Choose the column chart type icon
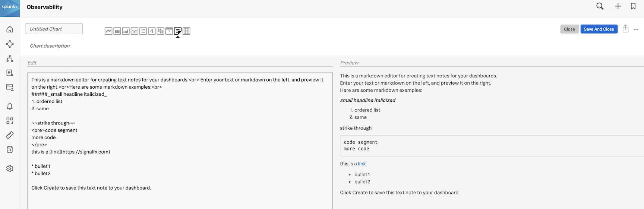Viewport: 644px width, 209px height. [126, 31]
